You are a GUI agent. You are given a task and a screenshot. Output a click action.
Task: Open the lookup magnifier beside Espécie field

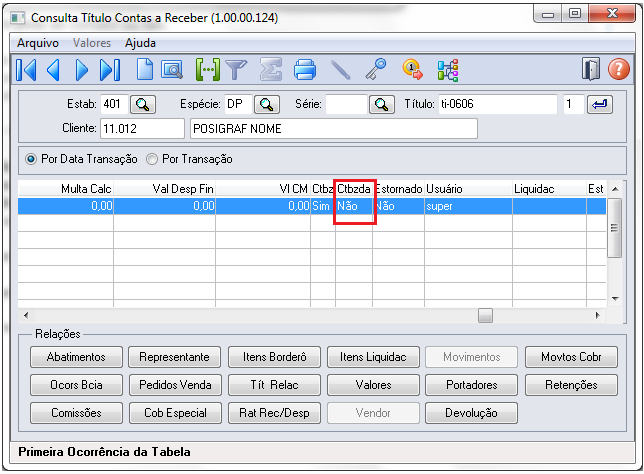tap(267, 104)
